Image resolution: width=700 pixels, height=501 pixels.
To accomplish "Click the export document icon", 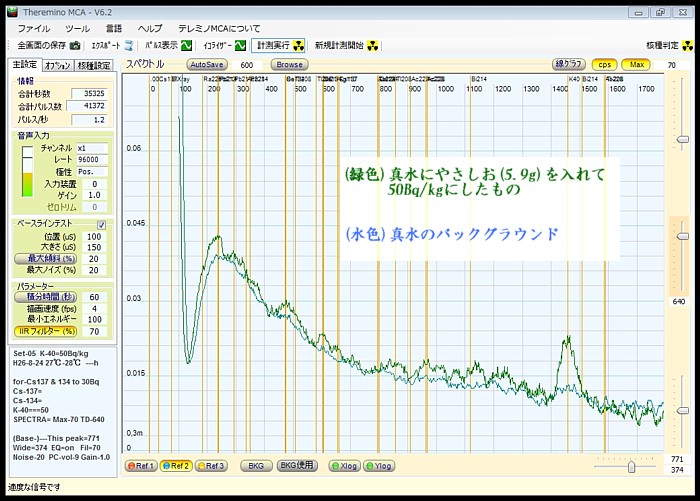I will click(x=129, y=46).
